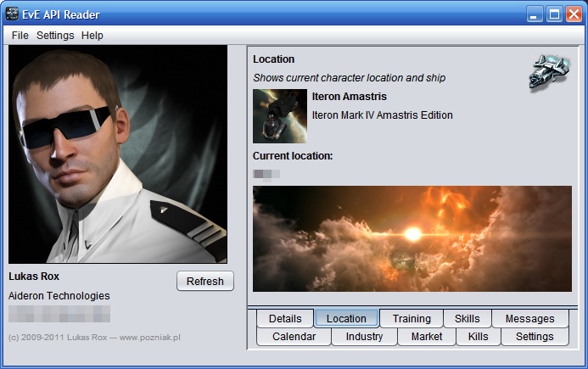Select the Location tab
The width and height of the screenshot is (588, 369).
click(x=346, y=318)
